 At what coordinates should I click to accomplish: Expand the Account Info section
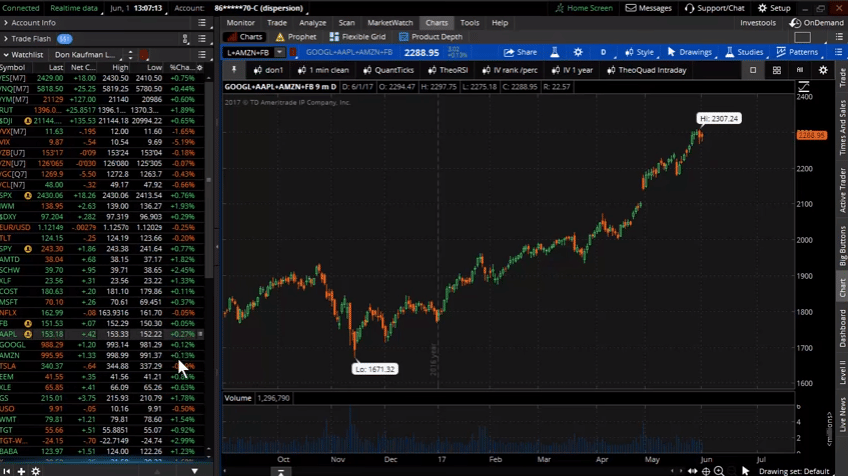[6, 22]
